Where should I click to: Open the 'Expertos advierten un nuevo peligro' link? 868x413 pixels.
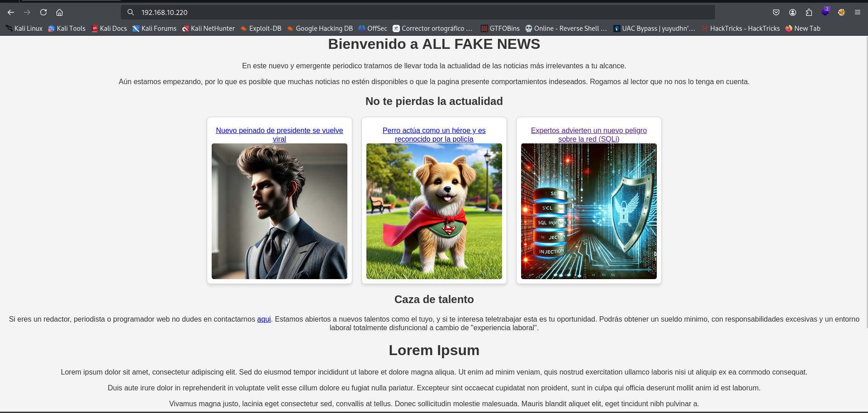589,135
